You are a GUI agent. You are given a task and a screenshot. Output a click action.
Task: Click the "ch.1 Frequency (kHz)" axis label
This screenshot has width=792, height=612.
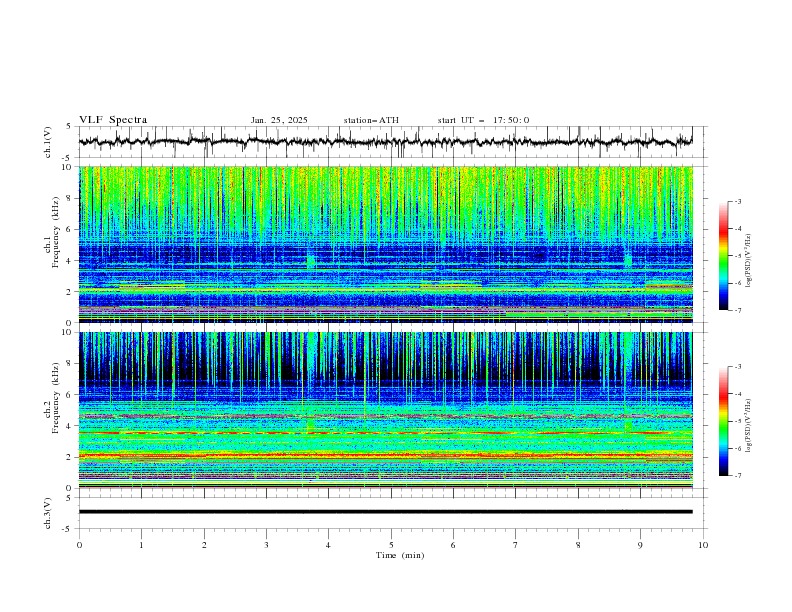pyautogui.click(x=52, y=234)
